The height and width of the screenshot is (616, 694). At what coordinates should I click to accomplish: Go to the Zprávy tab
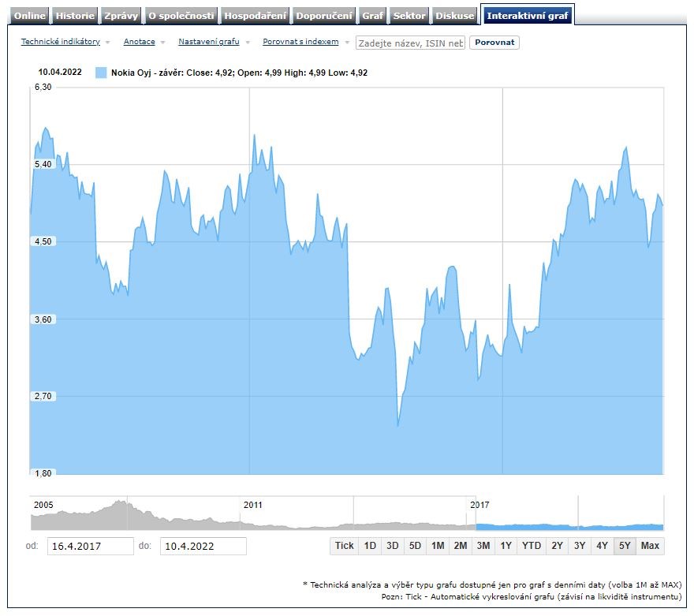(x=121, y=16)
